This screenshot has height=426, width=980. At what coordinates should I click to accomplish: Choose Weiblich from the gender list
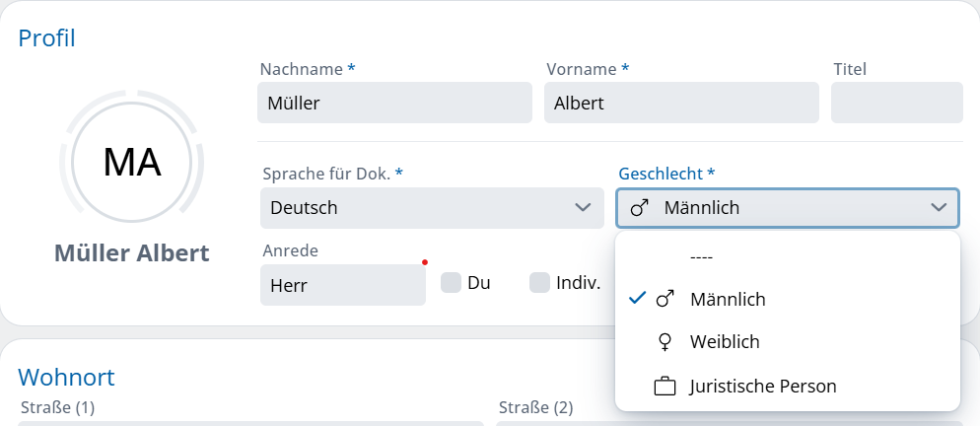point(725,342)
